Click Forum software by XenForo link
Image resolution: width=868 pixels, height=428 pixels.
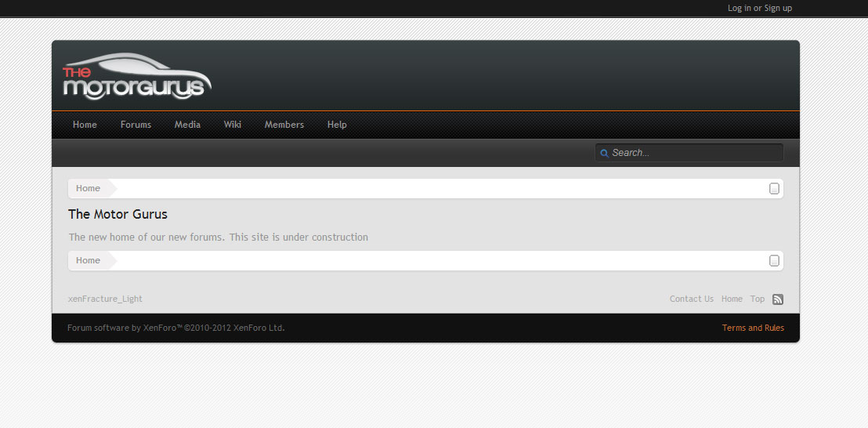tap(176, 328)
